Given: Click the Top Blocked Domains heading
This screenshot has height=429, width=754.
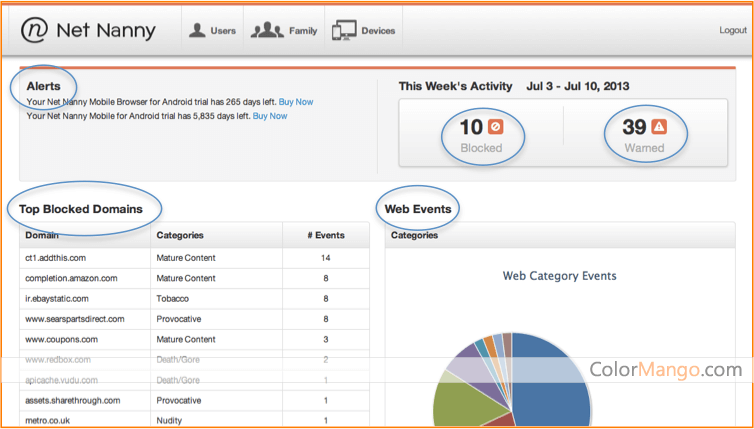Looking at the screenshot, I should [81, 209].
